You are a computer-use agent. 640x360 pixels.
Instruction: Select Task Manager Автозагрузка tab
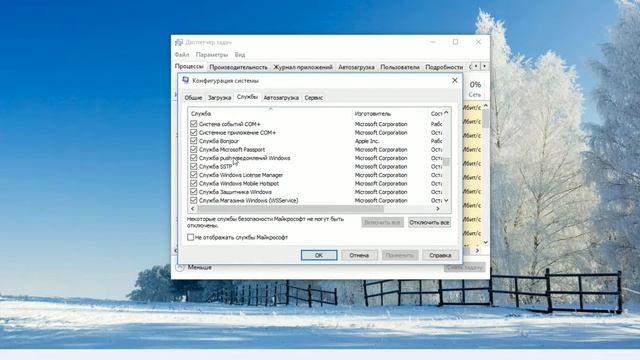pyautogui.click(x=356, y=67)
